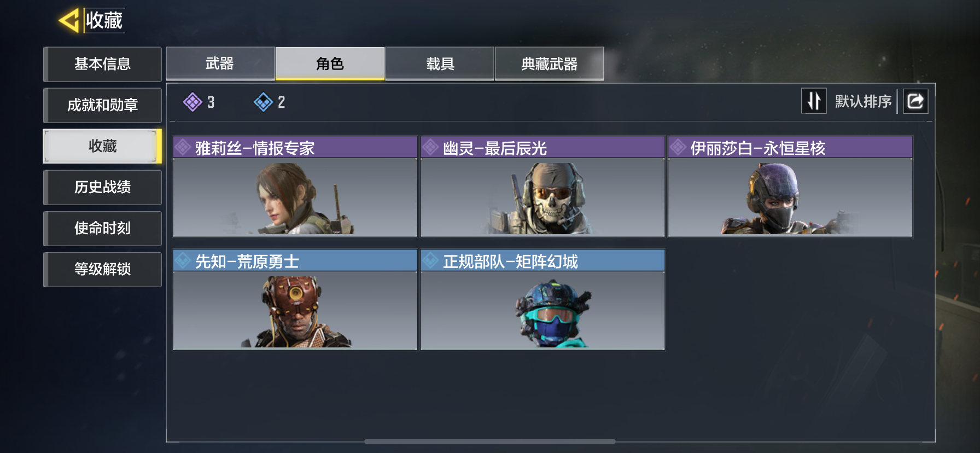Open 基本信息 in the sidebar
Viewport: 980px width, 453px height.
[x=102, y=64]
